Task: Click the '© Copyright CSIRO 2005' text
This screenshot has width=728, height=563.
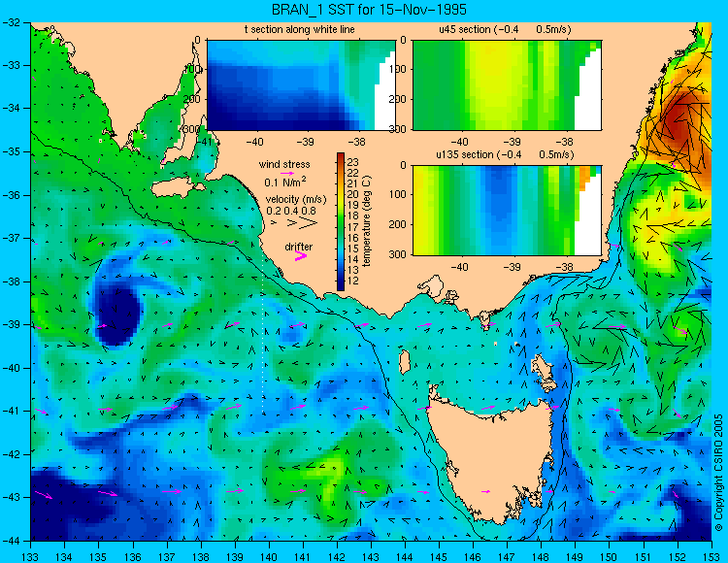Action: pyautogui.click(x=718, y=472)
